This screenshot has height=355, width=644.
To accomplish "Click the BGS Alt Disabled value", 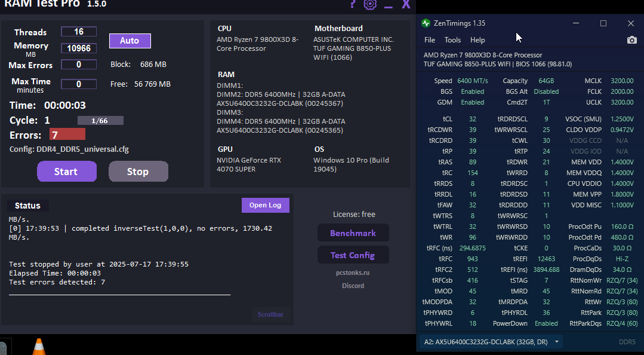I will pyautogui.click(x=546, y=91).
